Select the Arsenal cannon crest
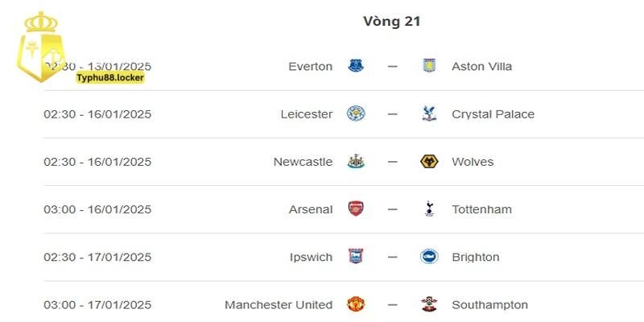The width and height of the screenshot is (644, 322). [x=356, y=209]
